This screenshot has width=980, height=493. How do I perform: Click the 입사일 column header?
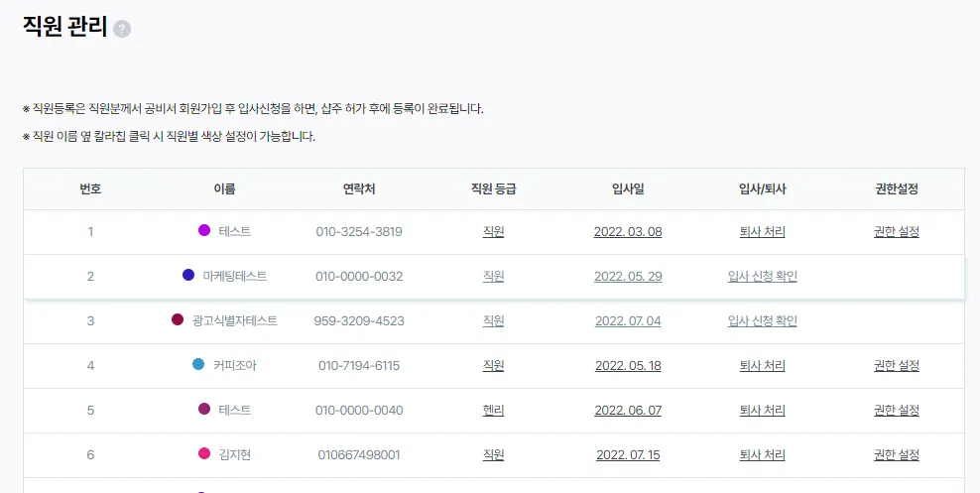tap(628, 188)
